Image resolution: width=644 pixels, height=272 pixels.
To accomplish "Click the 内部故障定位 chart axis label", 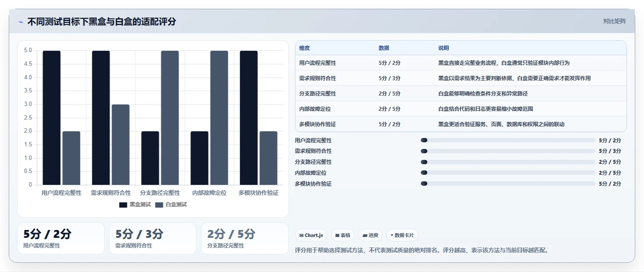I will pos(209,193).
